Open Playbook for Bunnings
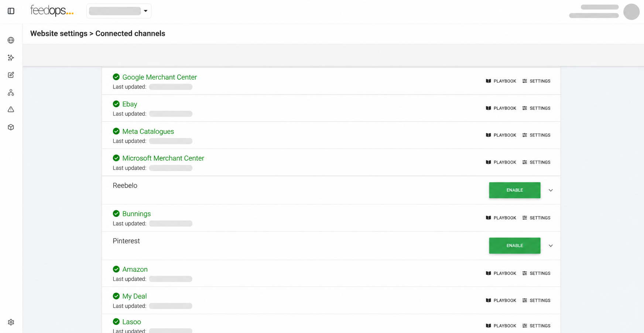Viewport: 644px width, 333px height. click(501, 218)
